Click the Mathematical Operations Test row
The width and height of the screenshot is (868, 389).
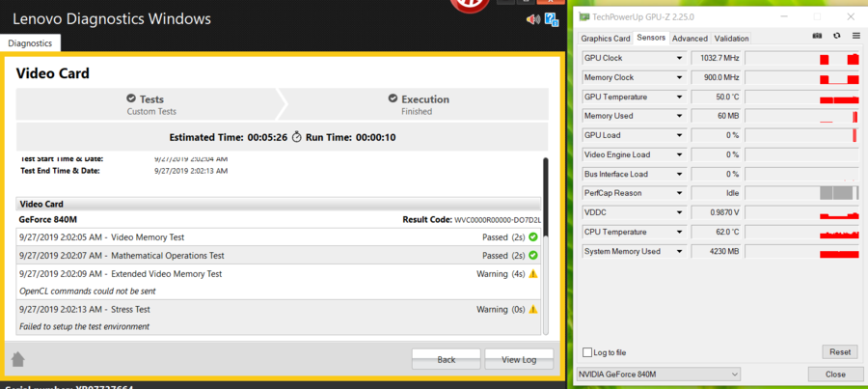pyautogui.click(x=279, y=256)
